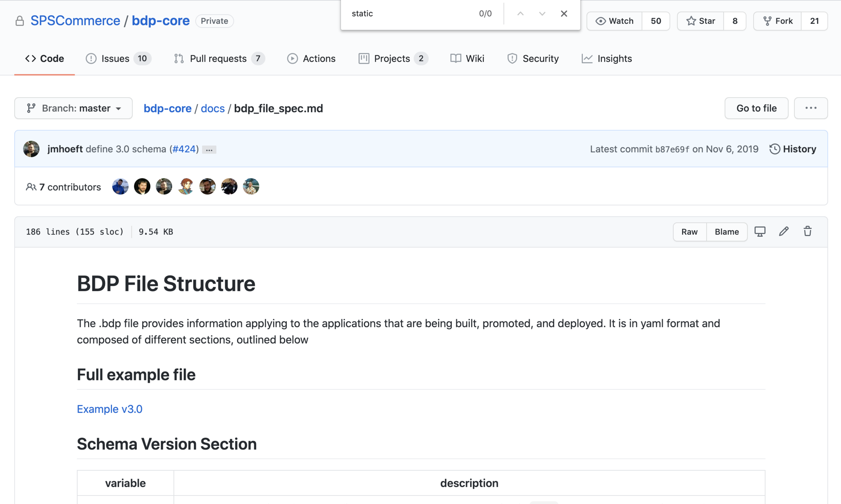
Task: Open file in desktop icon
Action: tap(760, 231)
